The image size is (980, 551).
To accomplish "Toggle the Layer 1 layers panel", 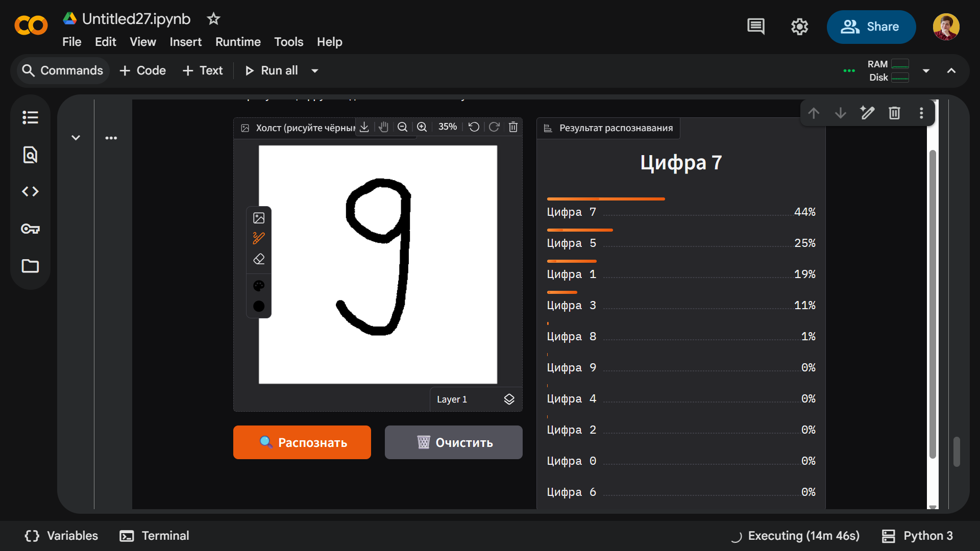I will tap(509, 399).
